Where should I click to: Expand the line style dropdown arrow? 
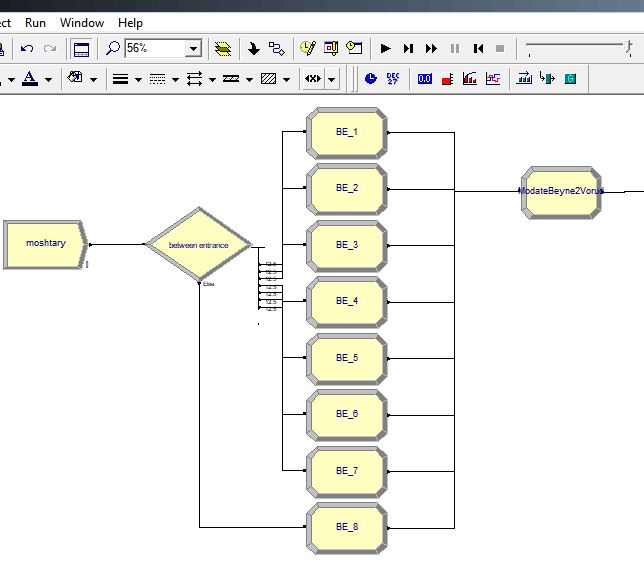click(x=175, y=79)
